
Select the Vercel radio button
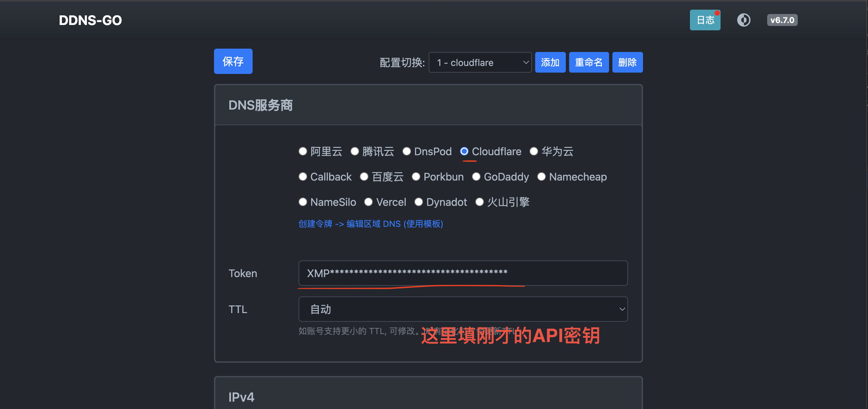click(368, 202)
